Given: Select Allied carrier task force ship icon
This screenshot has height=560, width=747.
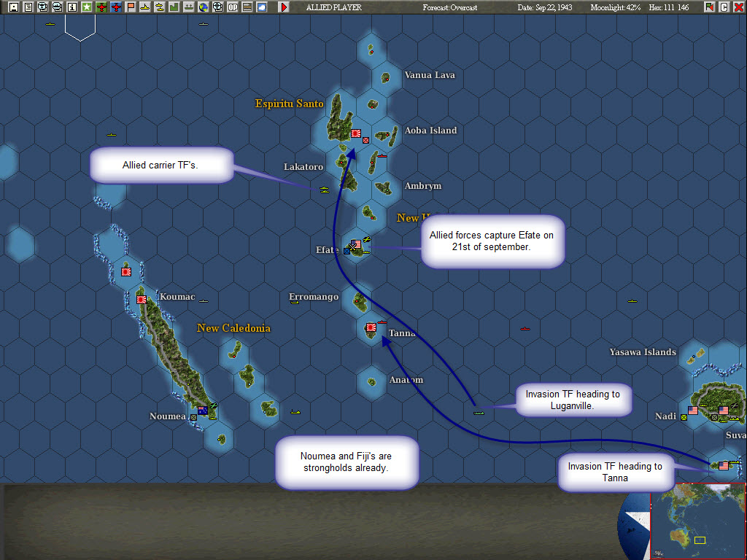Looking at the screenshot, I should pyautogui.click(x=325, y=190).
